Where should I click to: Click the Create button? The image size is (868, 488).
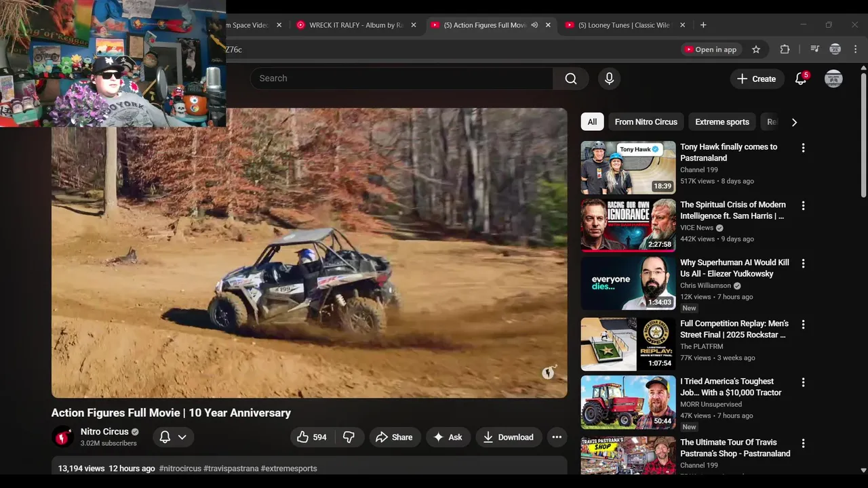point(757,79)
